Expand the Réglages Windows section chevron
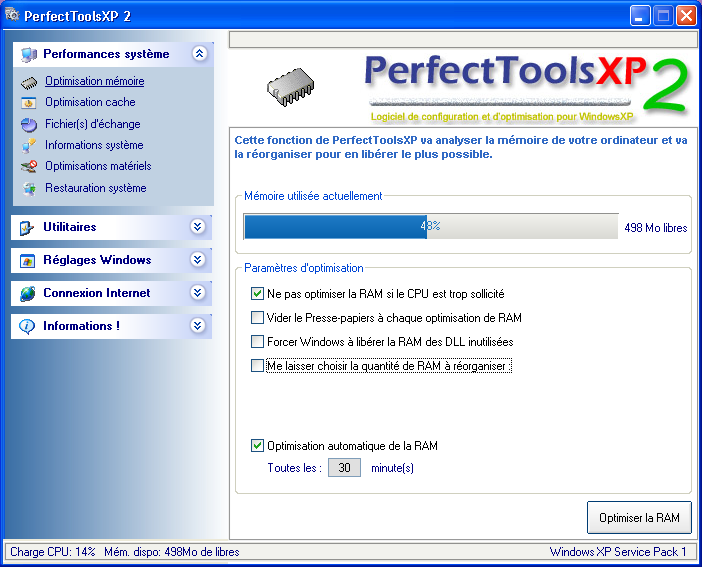The width and height of the screenshot is (702, 567). 197,259
